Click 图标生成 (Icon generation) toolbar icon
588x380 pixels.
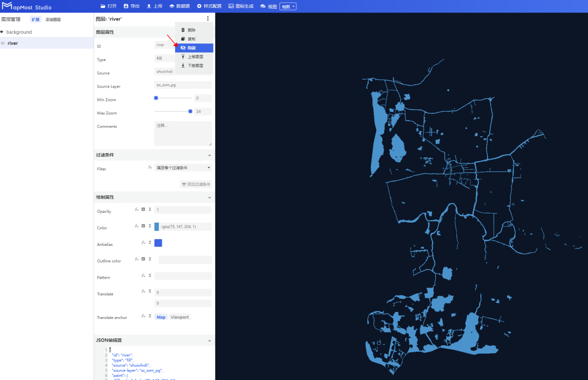(x=231, y=6)
